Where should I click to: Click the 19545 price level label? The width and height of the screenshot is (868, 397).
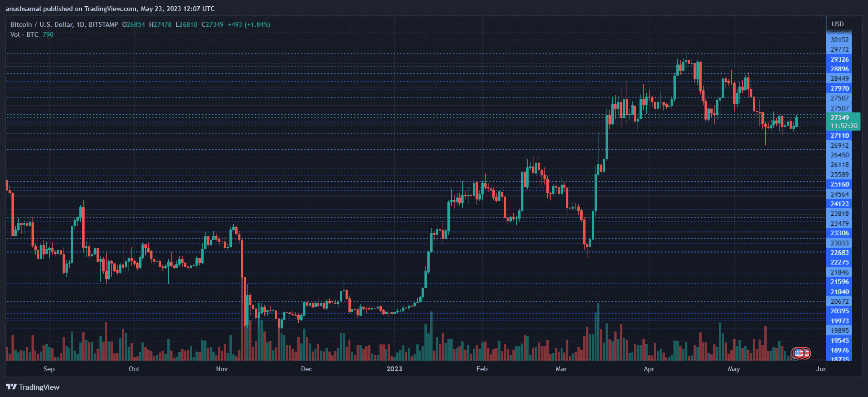(839, 341)
